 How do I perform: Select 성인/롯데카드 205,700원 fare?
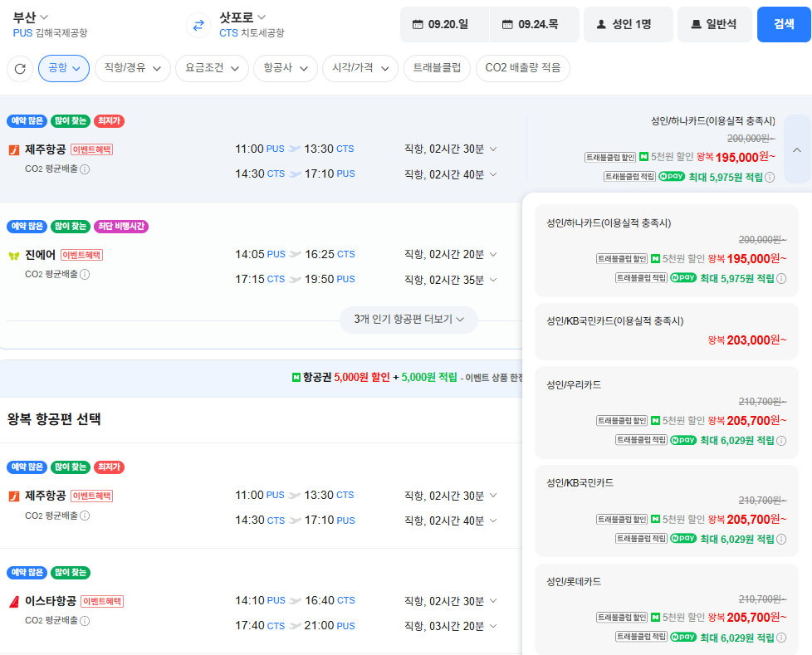tap(667, 609)
